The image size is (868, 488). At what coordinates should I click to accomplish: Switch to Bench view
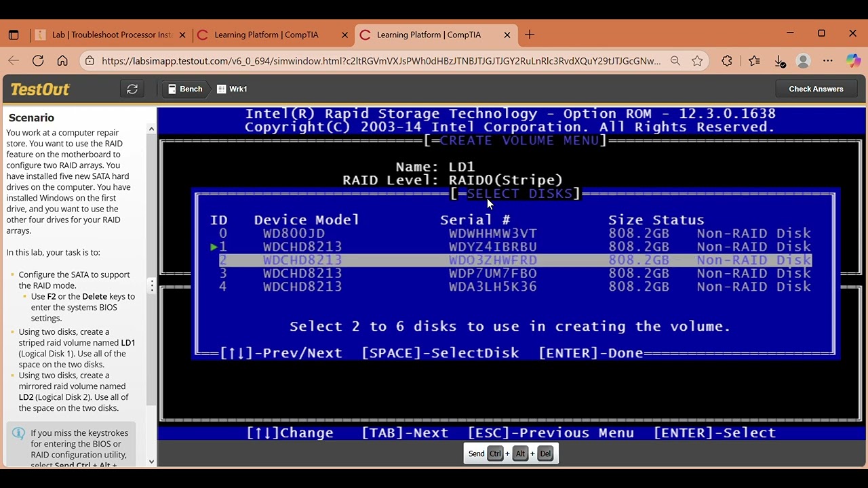[x=185, y=89]
